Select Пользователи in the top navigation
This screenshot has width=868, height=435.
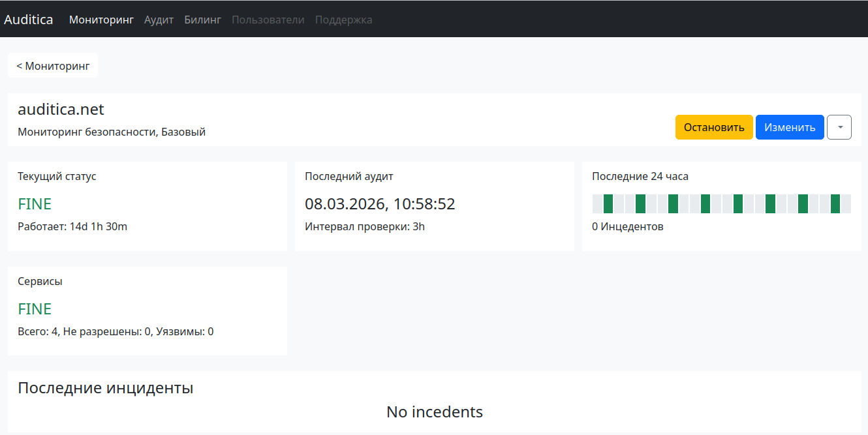[x=268, y=20]
